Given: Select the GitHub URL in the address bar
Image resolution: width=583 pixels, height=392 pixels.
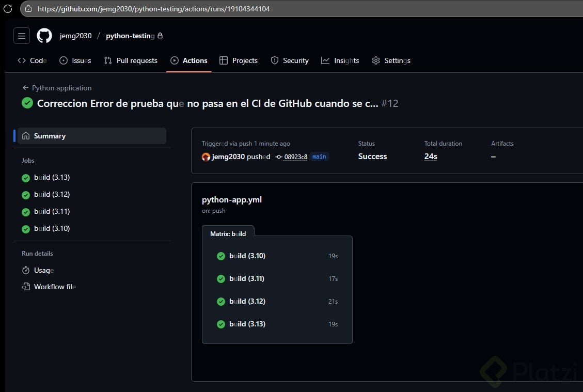Looking at the screenshot, I should click(x=153, y=9).
